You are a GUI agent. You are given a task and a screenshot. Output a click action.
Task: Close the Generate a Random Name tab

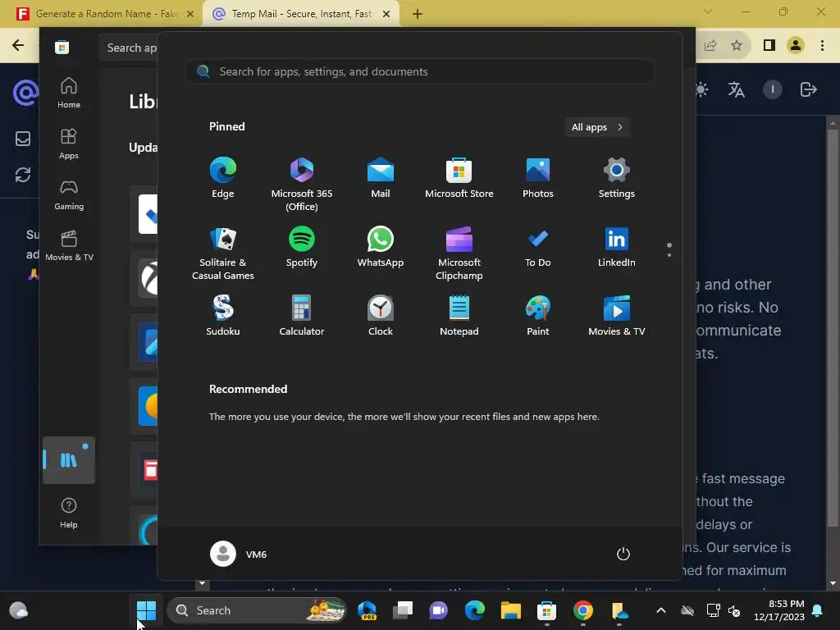pos(190,14)
